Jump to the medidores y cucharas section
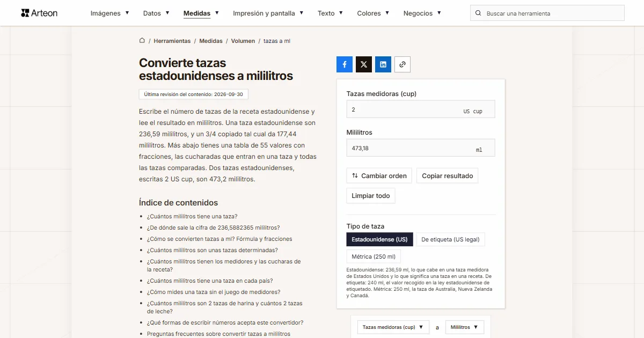644x338 pixels. point(224,265)
